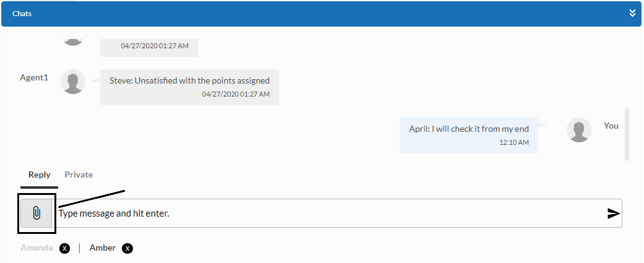
Task: Select the Amber participant name
Action: pyautogui.click(x=103, y=248)
